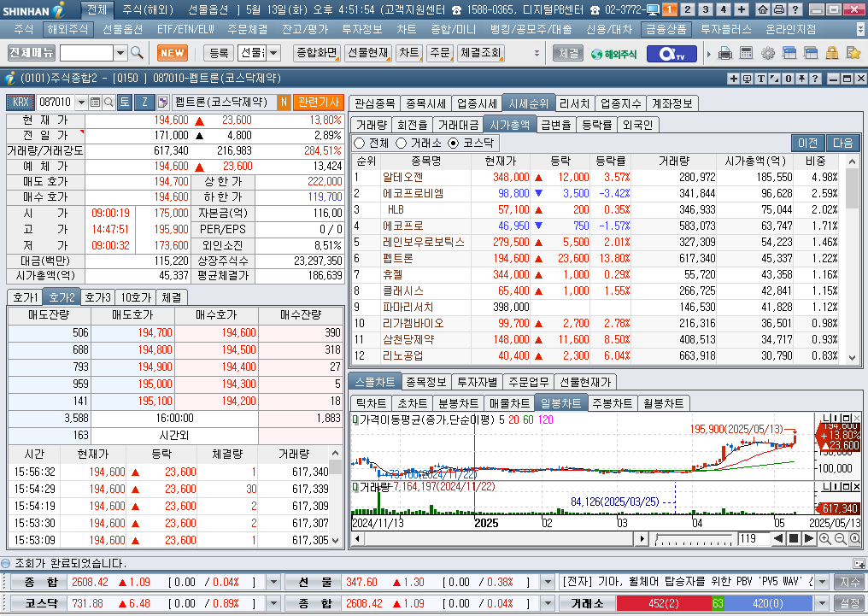Select the 거래량 ranking sub-tab

[x=372, y=125]
